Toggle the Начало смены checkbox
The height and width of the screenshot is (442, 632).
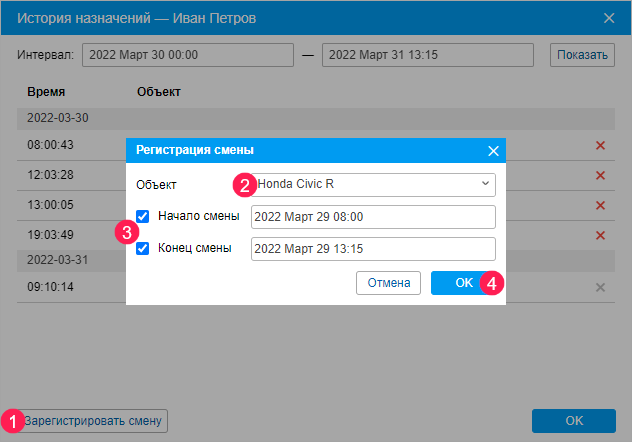(143, 216)
